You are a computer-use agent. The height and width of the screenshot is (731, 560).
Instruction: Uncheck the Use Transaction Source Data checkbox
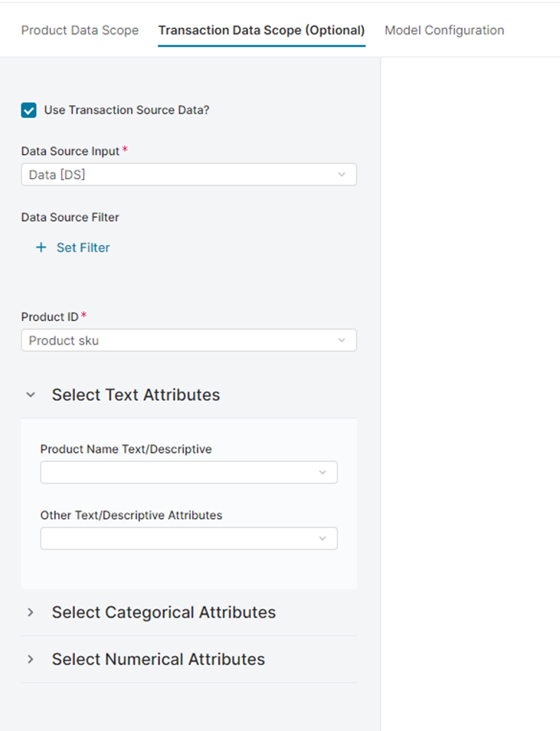tap(29, 110)
